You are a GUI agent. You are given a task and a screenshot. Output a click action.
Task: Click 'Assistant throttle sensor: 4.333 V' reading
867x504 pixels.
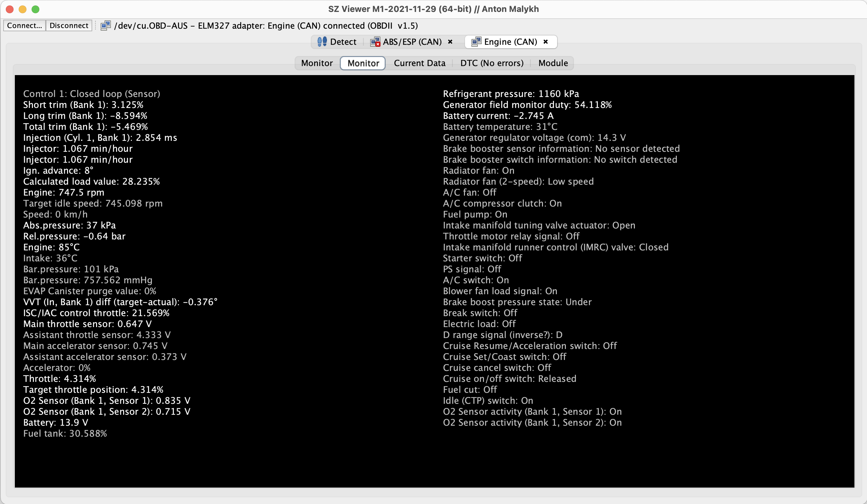point(97,335)
